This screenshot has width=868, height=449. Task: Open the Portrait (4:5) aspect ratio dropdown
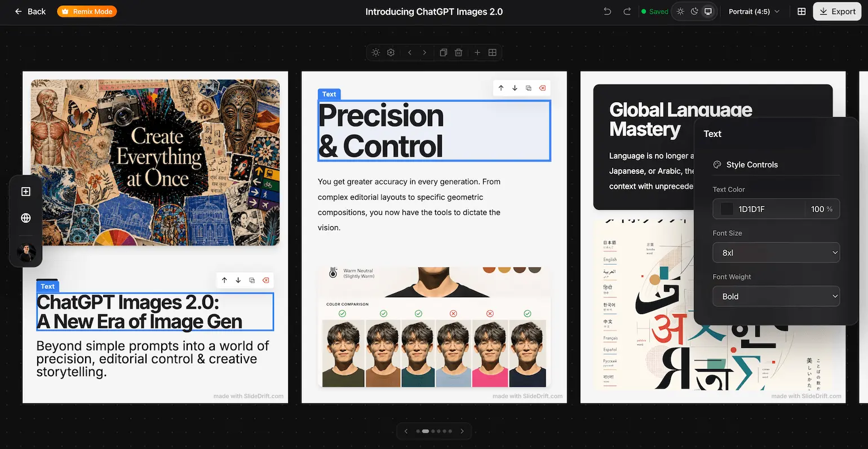(754, 11)
